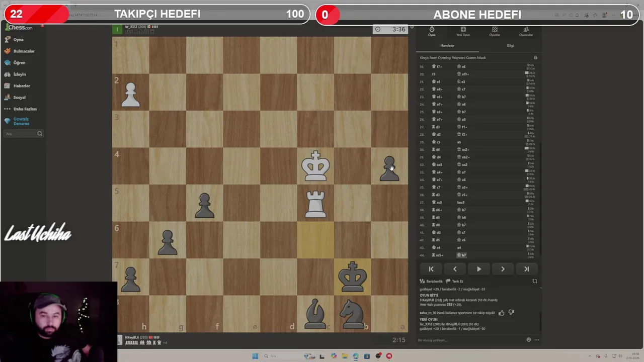Select Öğren in the sidebar
This screenshot has width=644, height=362.
(x=19, y=62)
